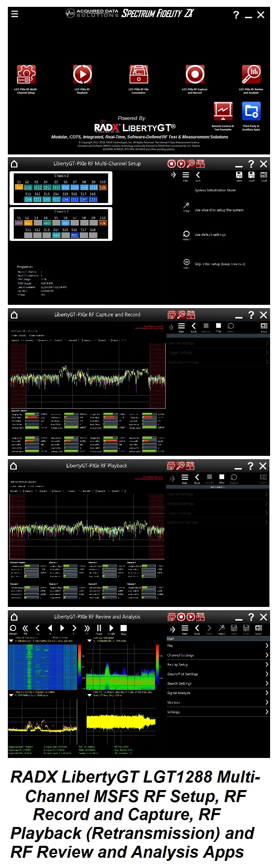Open spectrogram plot dropdown triangle in Review and Analysis
This screenshot has width=280, height=868.
tap(11, 641)
